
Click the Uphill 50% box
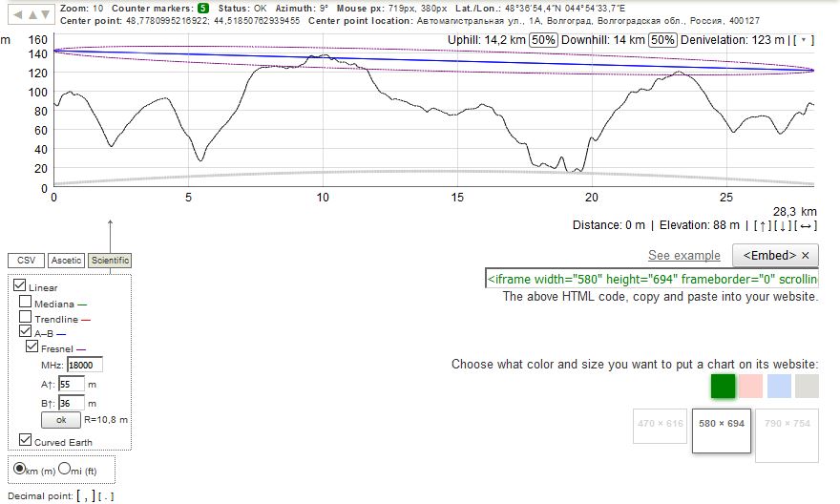[x=543, y=40]
